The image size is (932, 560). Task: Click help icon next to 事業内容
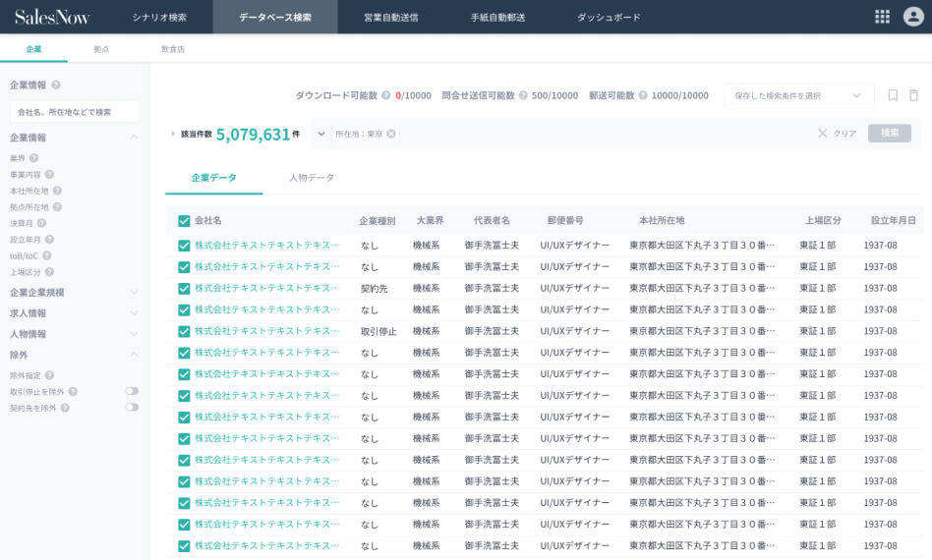(49, 174)
